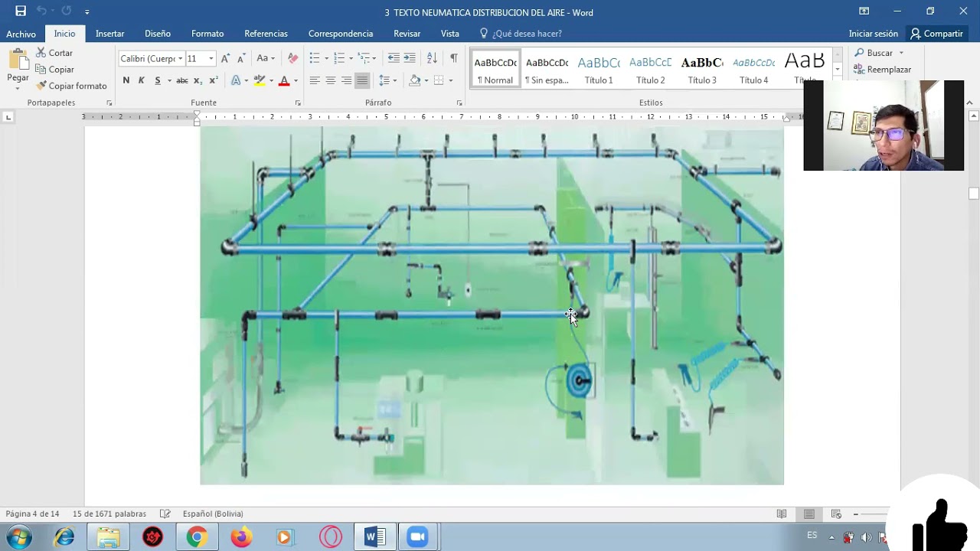Align the paragraph to the right
Image resolution: width=980 pixels, height=551 pixels.
point(347,80)
